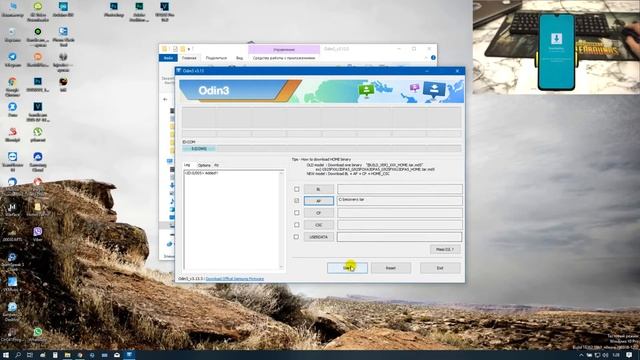The width and height of the screenshot is (640, 360).
Task: Click the CSC file button
Action: 319,225
